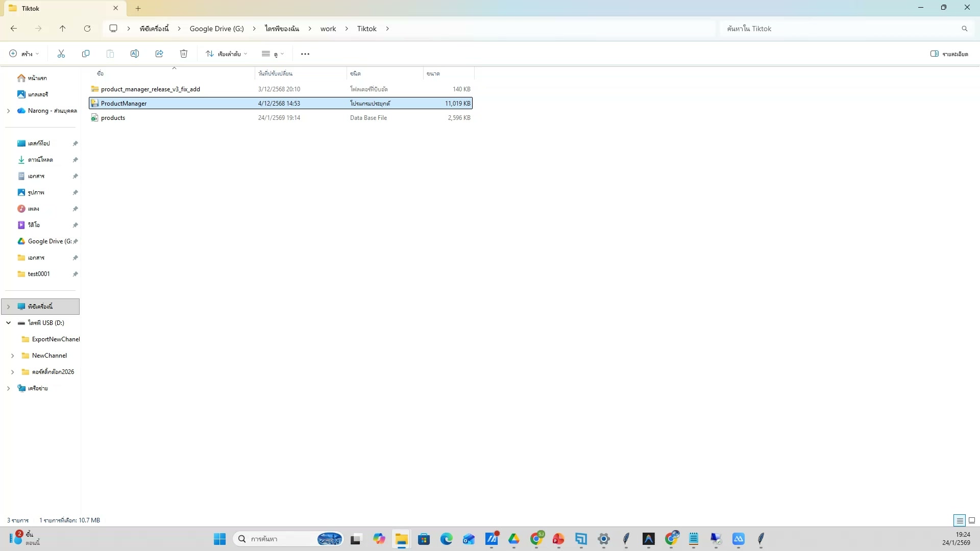Open the 'See more' ellipsis toolbar menu
Screen dimensions: 980x551
pyautogui.click(x=305, y=54)
